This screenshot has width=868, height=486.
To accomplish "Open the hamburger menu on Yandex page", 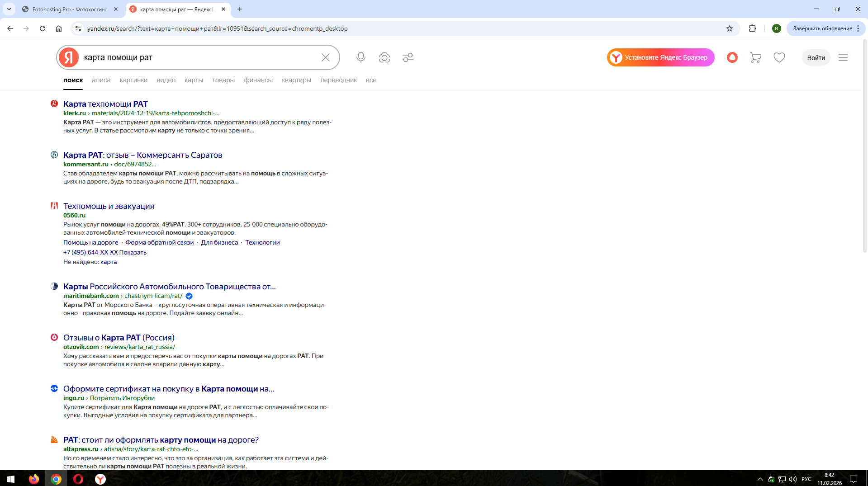I will tap(843, 57).
